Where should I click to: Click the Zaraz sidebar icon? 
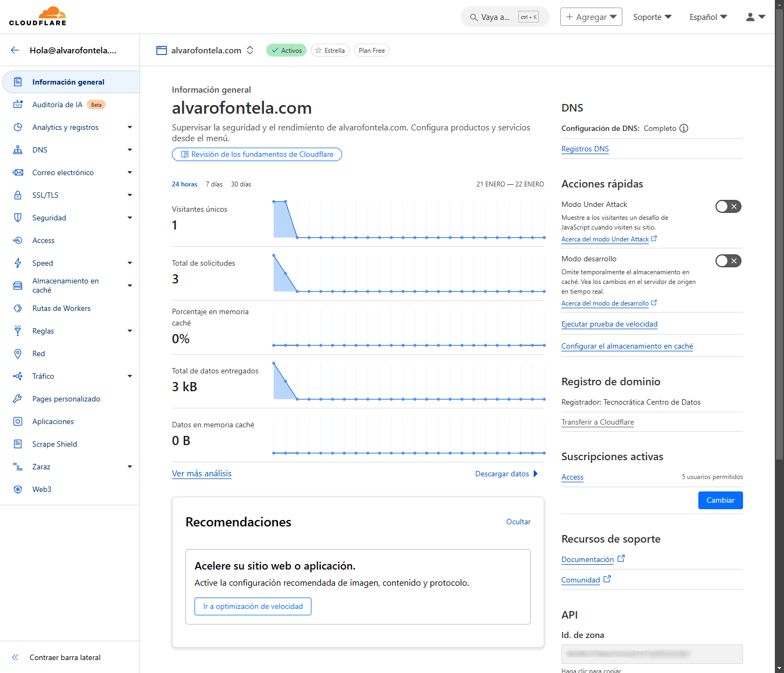[18, 467]
